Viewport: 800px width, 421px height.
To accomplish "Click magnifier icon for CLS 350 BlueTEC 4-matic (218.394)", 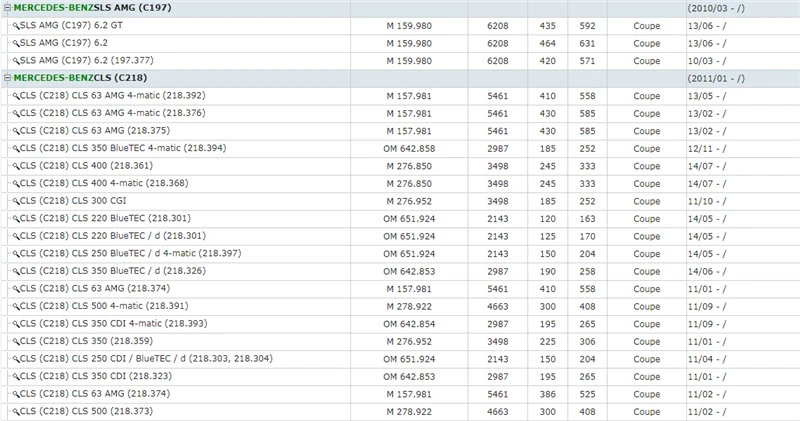I will tap(16, 149).
